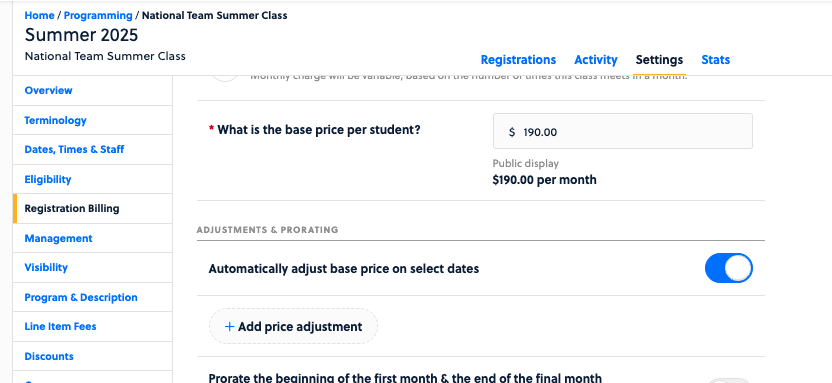
Task: Go to the Programming breadcrumb link
Action: (98, 15)
